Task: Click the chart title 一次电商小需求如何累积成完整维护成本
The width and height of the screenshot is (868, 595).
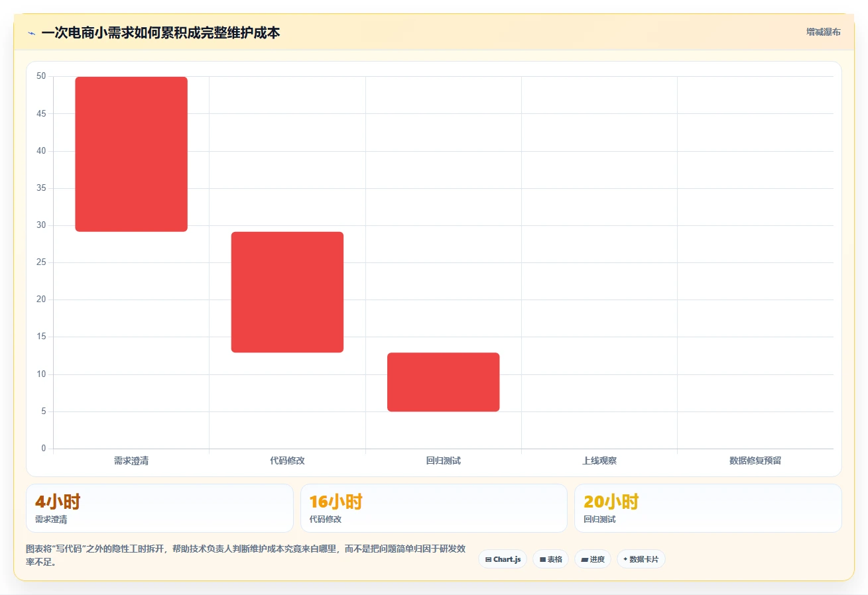Action: 160,33
